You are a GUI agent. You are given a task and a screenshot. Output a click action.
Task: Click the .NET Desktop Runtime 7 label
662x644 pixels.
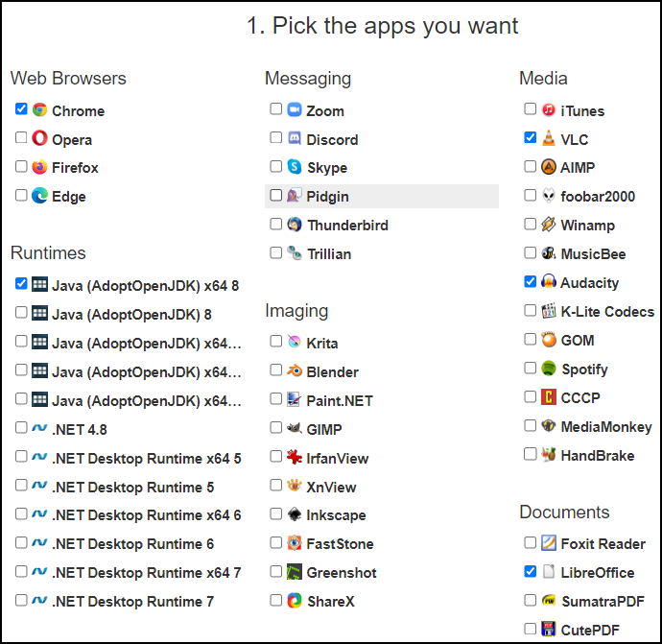133,602
